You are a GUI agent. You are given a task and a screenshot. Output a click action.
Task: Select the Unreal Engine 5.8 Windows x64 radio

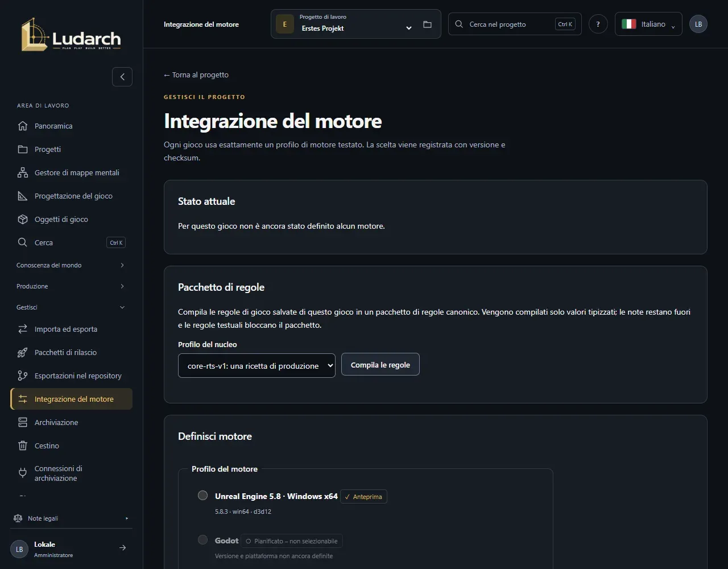tap(202, 495)
